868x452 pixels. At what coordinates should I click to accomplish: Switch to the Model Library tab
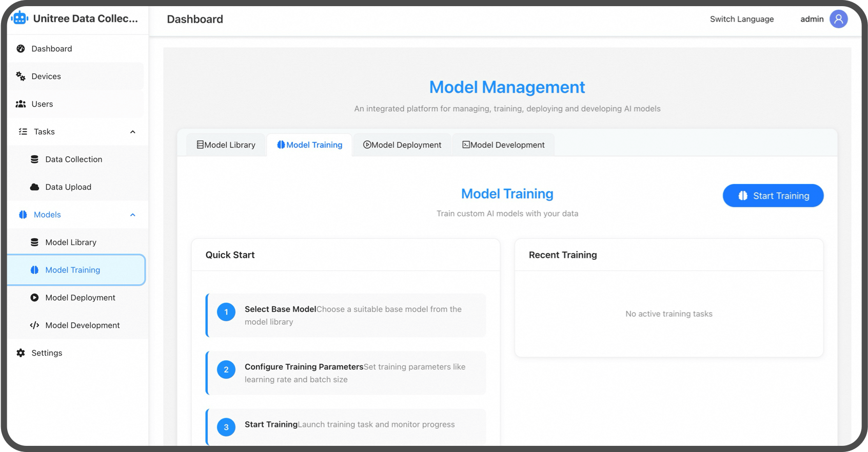tap(226, 145)
